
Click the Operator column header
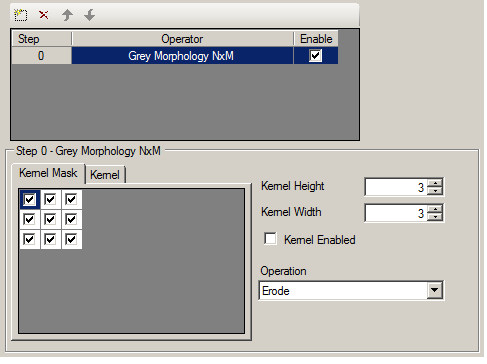tap(182, 39)
